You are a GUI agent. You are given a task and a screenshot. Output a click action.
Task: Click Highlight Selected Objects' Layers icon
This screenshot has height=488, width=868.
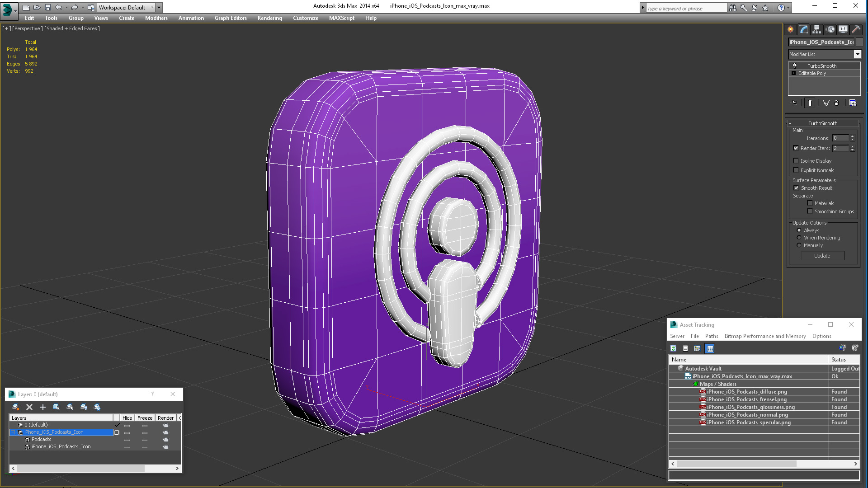(70, 407)
